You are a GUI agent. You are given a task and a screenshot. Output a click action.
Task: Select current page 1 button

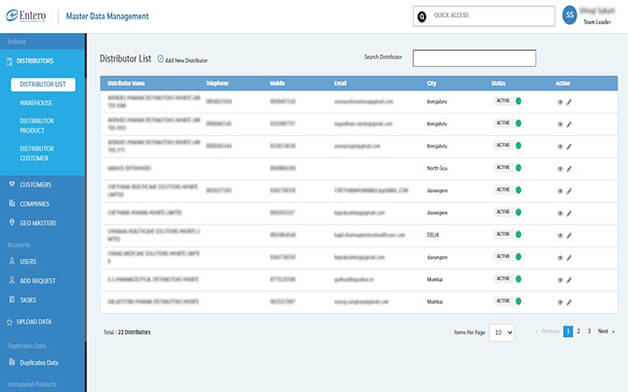click(568, 332)
